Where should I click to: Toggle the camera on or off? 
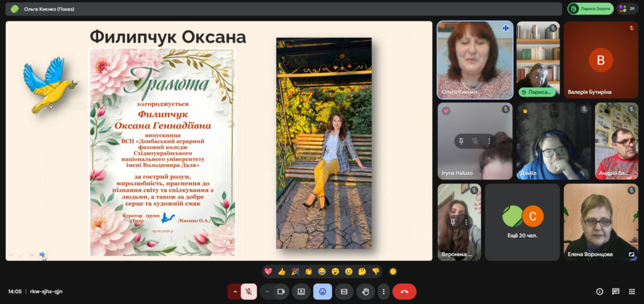[281, 291]
